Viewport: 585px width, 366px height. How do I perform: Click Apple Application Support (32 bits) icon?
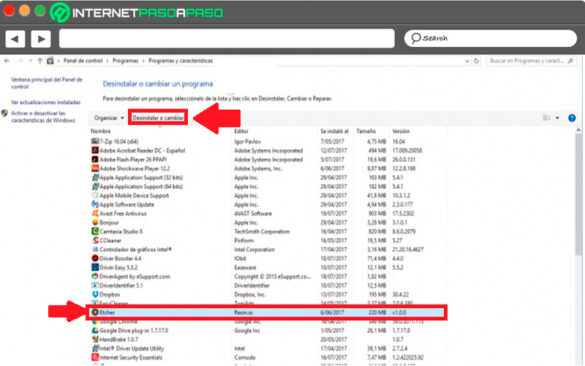coord(95,177)
